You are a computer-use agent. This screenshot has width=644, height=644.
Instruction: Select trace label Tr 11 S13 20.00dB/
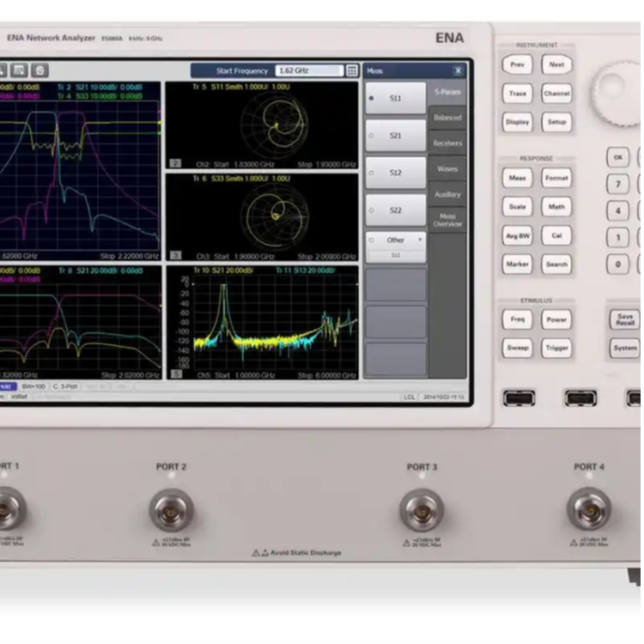pyautogui.click(x=306, y=270)
